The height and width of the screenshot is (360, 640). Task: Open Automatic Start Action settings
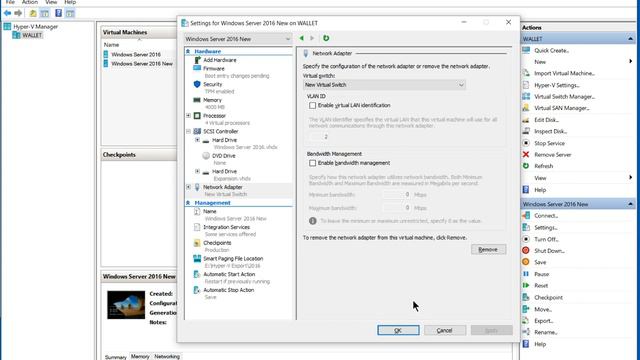click(x=229, y=274)
